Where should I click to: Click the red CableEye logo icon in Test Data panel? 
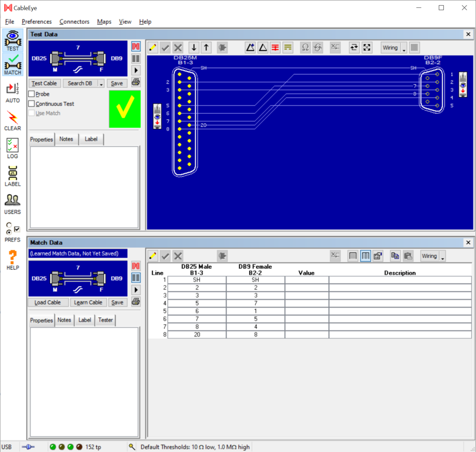tap(136, 46)
